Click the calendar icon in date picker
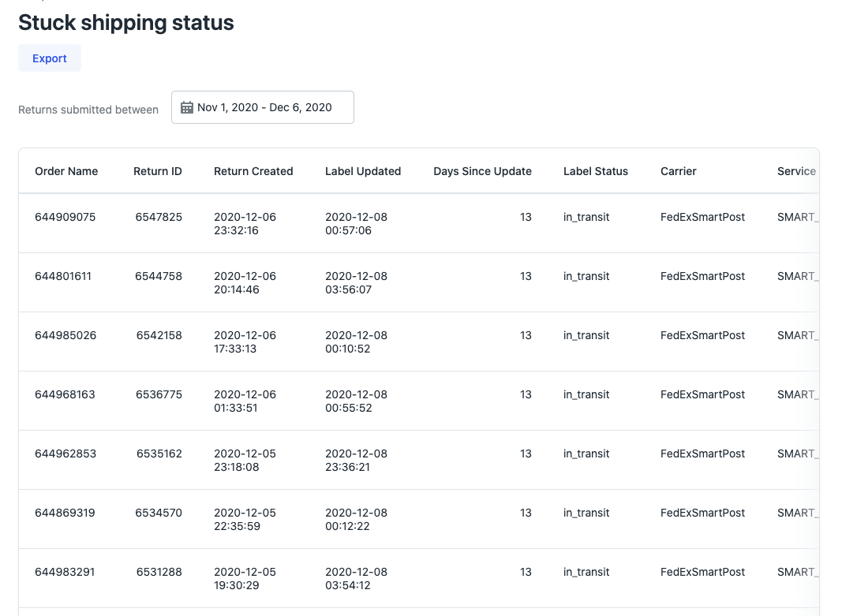The image size is (842, 616). point(187,107)
